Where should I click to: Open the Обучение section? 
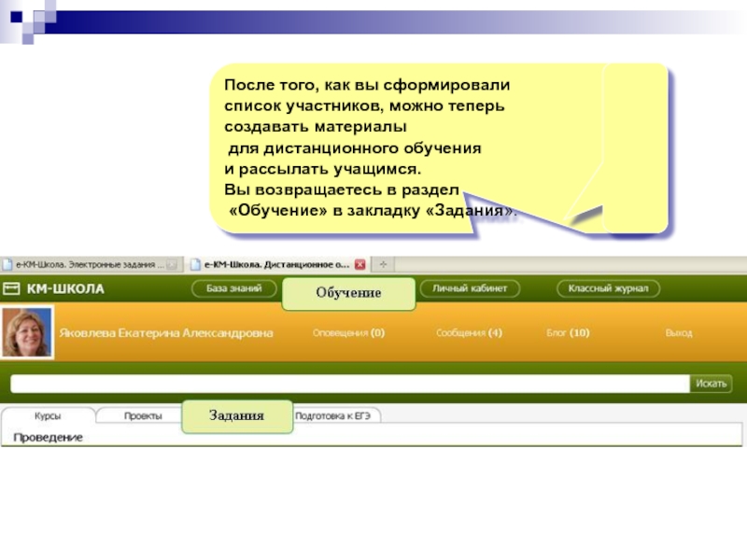coord(348,293)
